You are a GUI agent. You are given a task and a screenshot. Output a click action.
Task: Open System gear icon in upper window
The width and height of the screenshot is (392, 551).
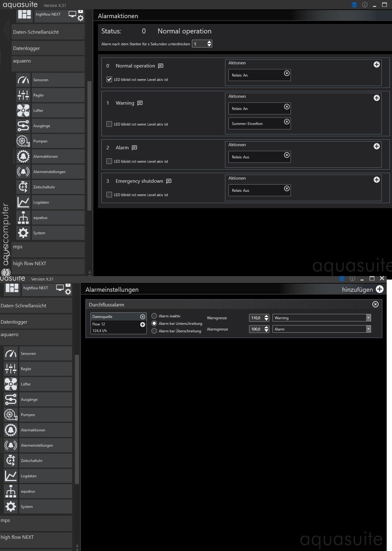pos(23,233)
